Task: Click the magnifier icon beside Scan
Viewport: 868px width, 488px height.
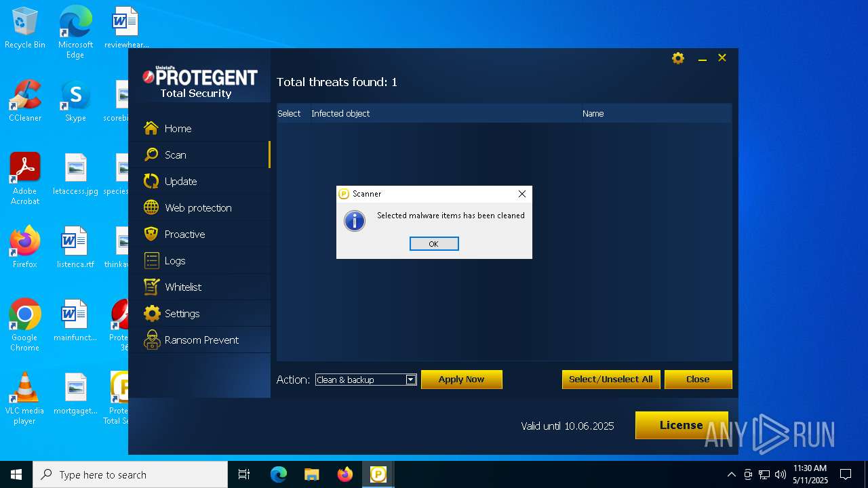Action: tap(151, 155)
